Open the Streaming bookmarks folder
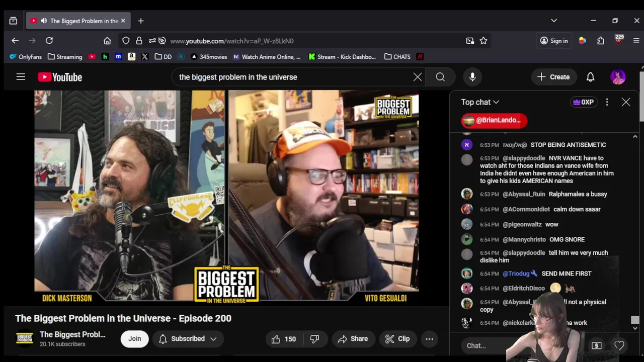Viewport: 644px width, 362px height. click(65, 57)
